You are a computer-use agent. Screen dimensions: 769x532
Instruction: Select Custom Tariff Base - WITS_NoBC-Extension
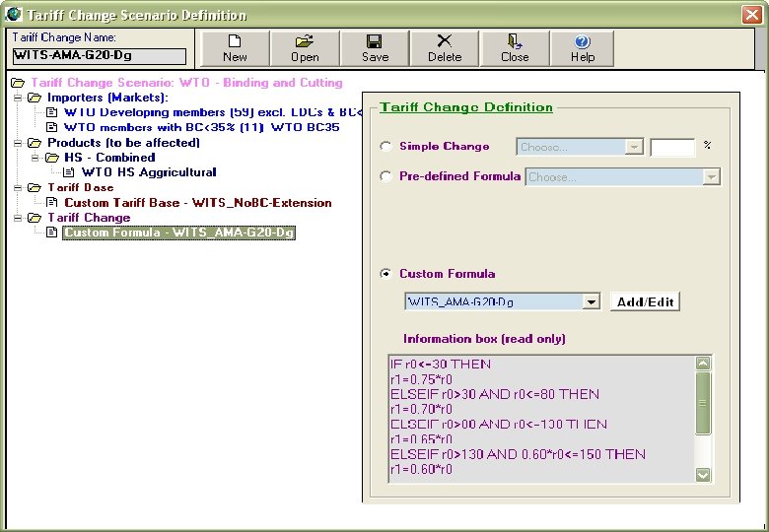point(198,203)
